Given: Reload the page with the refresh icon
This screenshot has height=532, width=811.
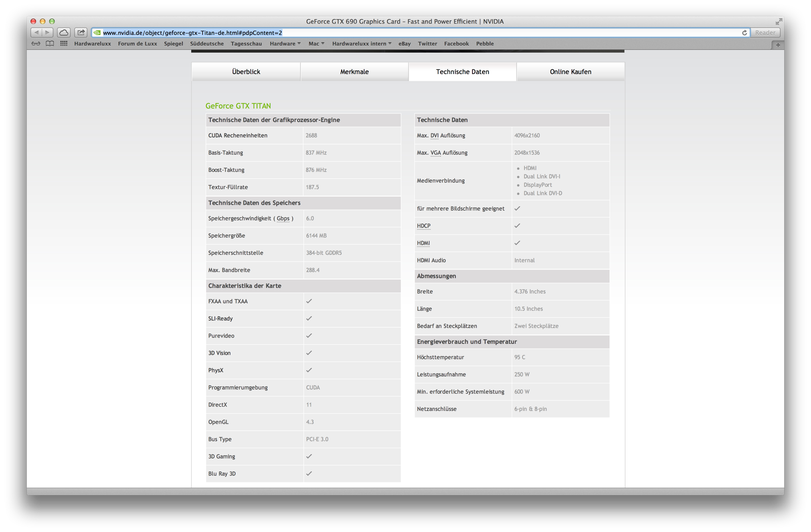Looking at the screenshot, I should (x=745, y=33).
